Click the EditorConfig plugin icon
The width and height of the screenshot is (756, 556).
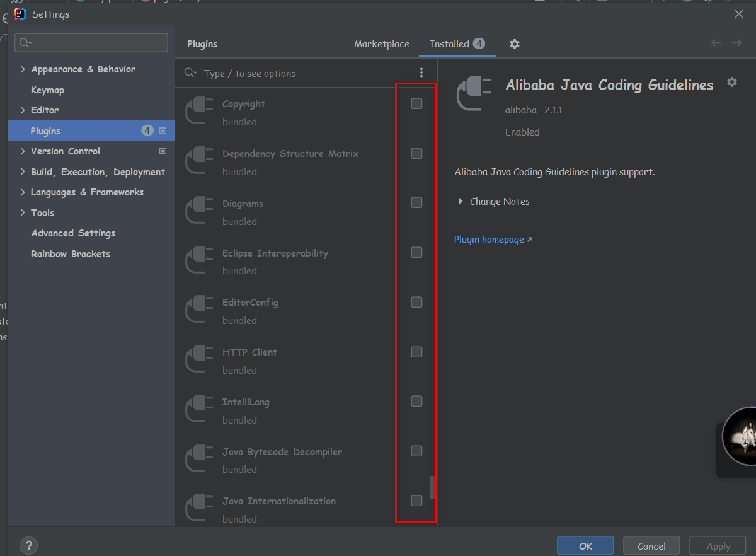pyautogui.click(x=199, y=310)
